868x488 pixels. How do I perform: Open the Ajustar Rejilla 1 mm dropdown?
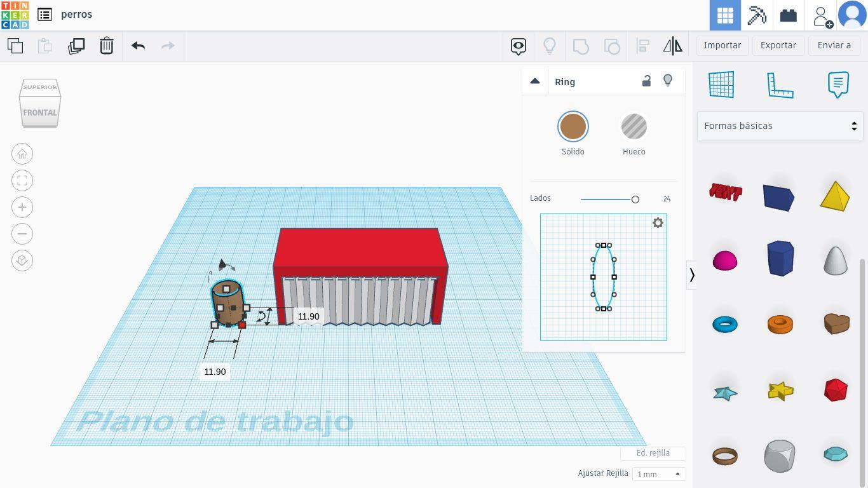coord(659,474)
